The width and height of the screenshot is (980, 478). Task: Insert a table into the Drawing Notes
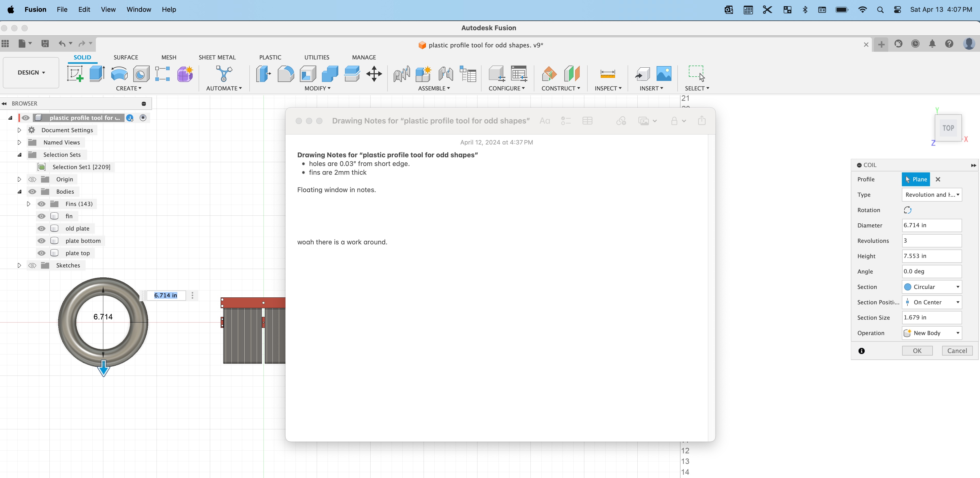(587, 121)
